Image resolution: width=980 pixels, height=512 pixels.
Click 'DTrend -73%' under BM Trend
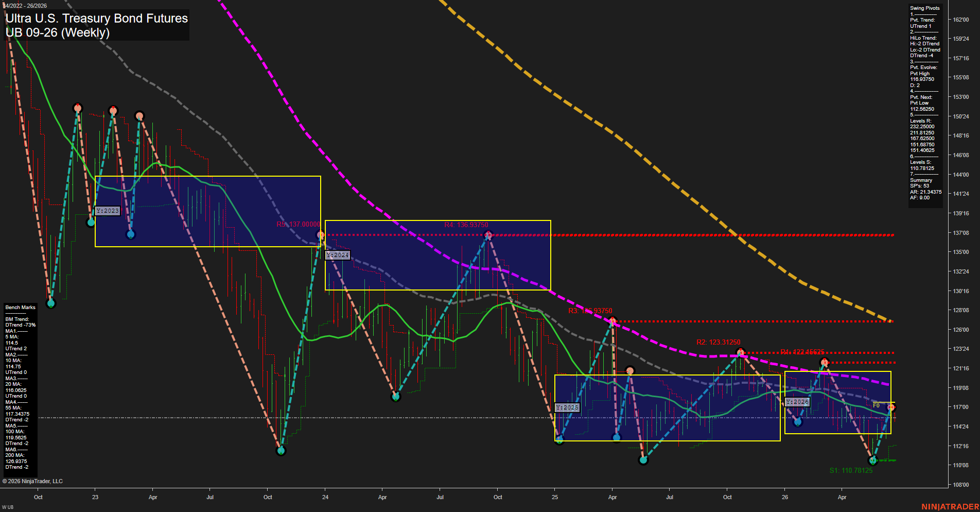point(21,325)
